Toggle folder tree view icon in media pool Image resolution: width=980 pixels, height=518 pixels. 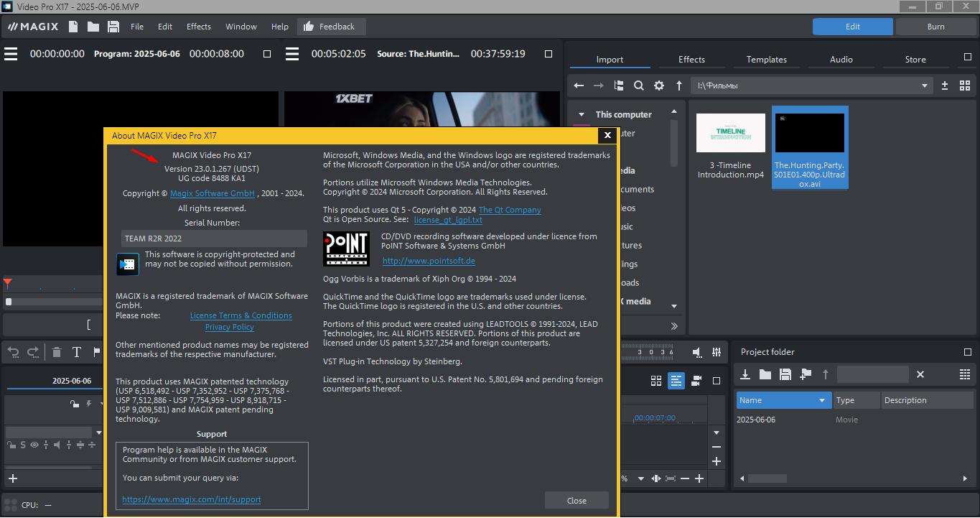[x=619, y=85]
